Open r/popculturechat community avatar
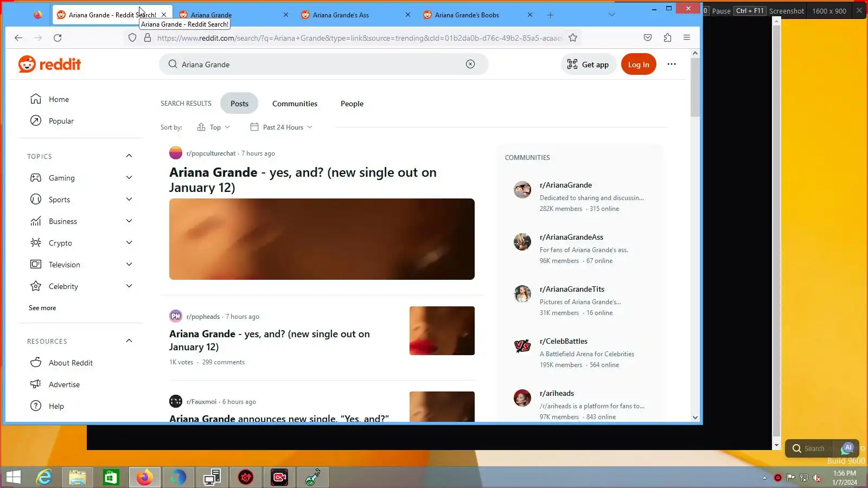 click(x=176, y=153)
